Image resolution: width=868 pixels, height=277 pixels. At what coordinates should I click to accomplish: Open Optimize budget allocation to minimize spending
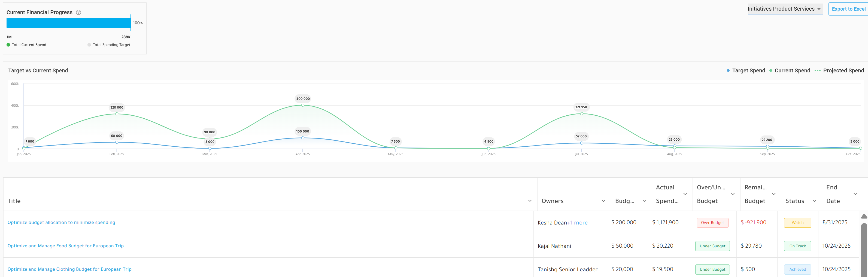coord(61,223)
